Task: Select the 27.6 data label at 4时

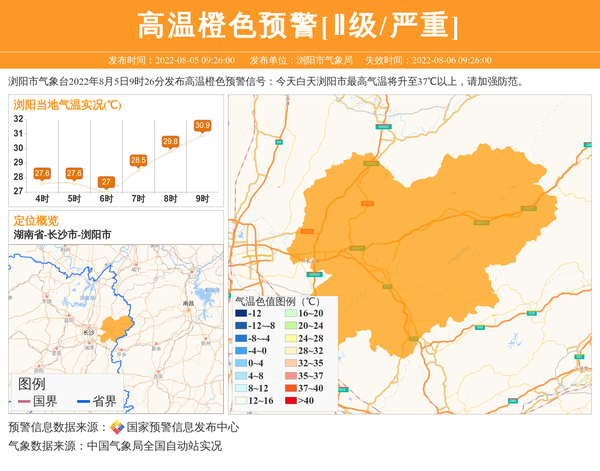Action: tap(42, 173)
